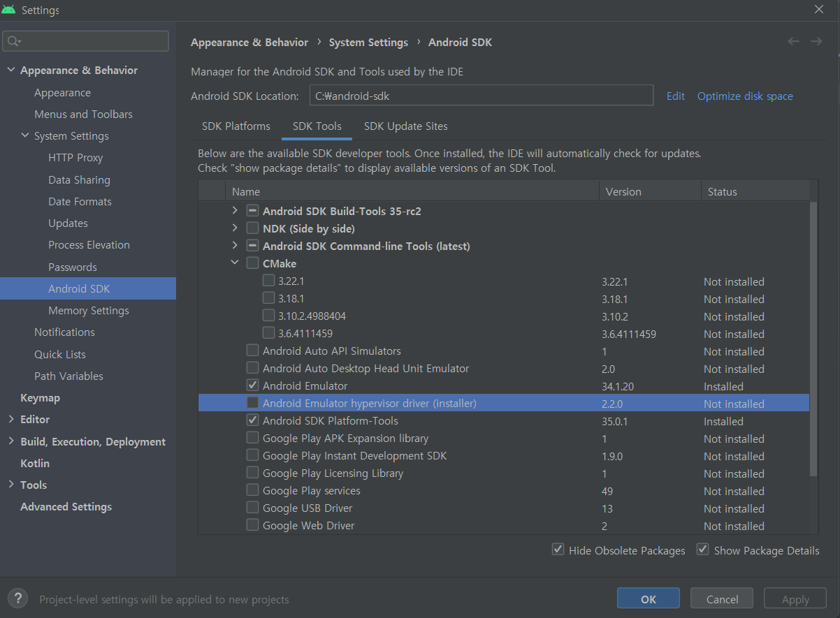Screen dimensions: 840x618
Task: Click the SDK tools list scrollbar
Action: tap(813, 339)
